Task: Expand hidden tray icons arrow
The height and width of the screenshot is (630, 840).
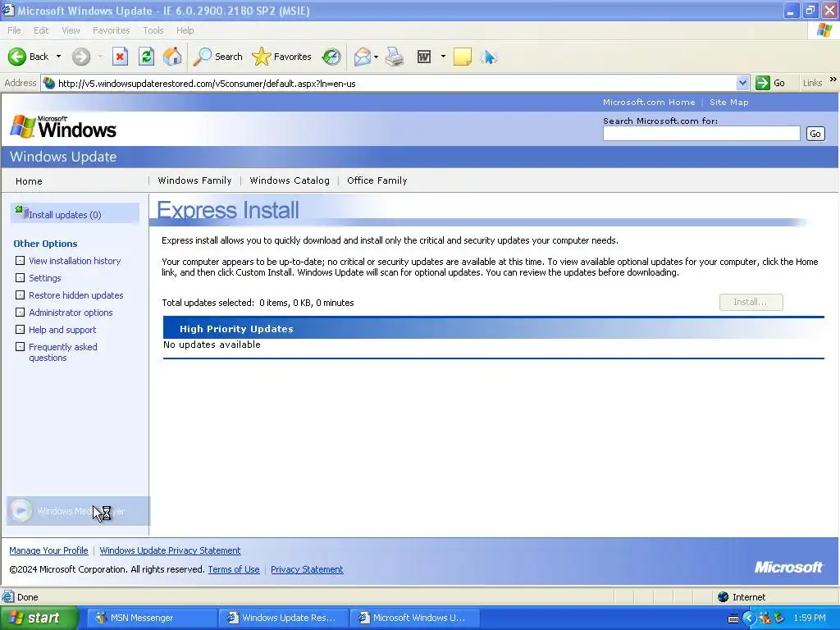Action: coord(749,619)
